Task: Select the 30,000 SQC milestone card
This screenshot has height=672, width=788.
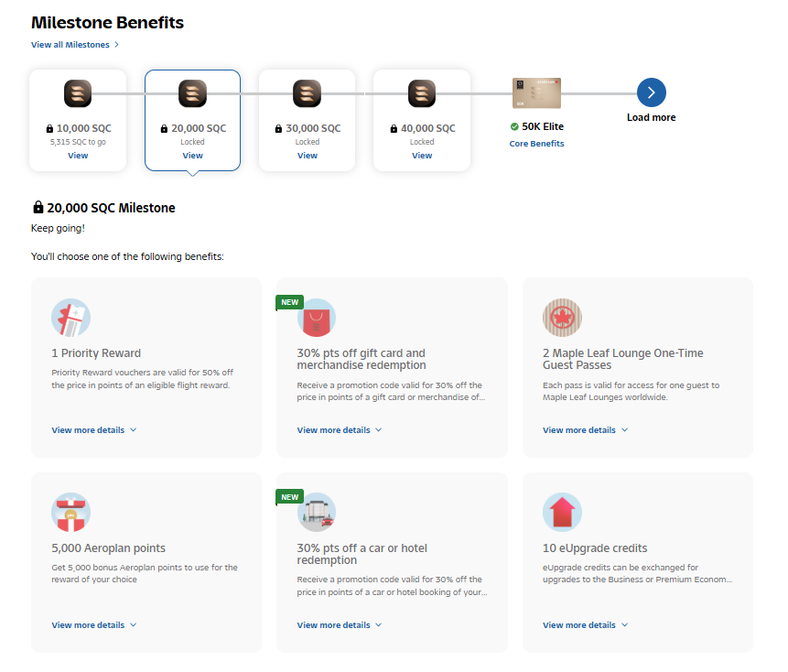Action: point(308,121)
